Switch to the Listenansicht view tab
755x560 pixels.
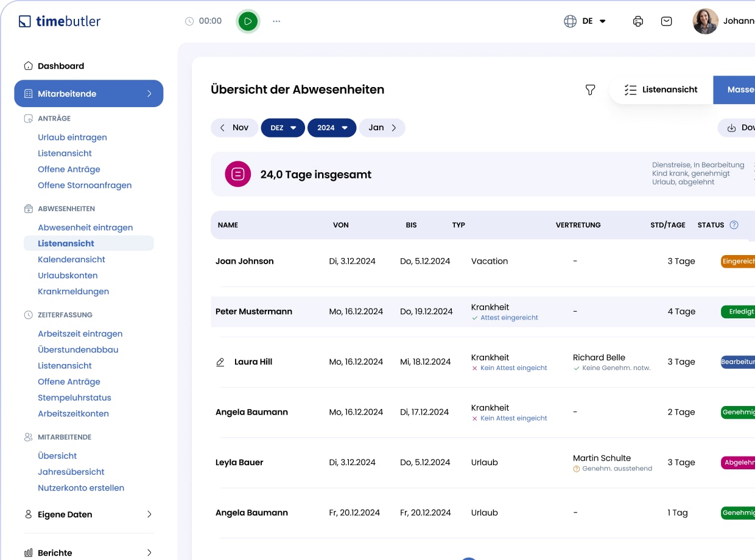661,90
